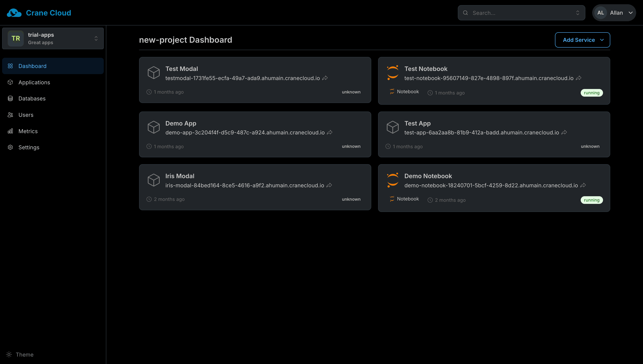
Task: Open Users in sidebar
Action: click(x=53, y=115)
